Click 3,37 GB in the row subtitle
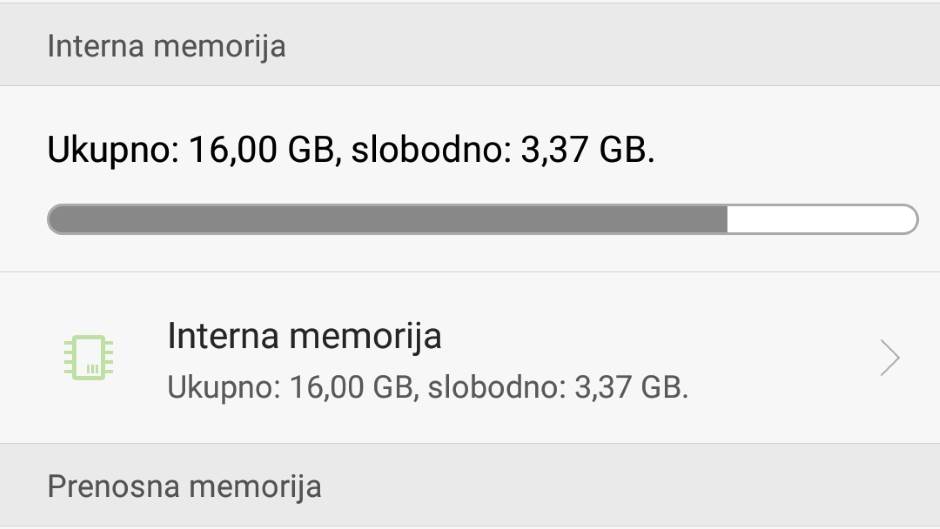The width and height of the screenshot is (940, 529). [x=630, y=387]
